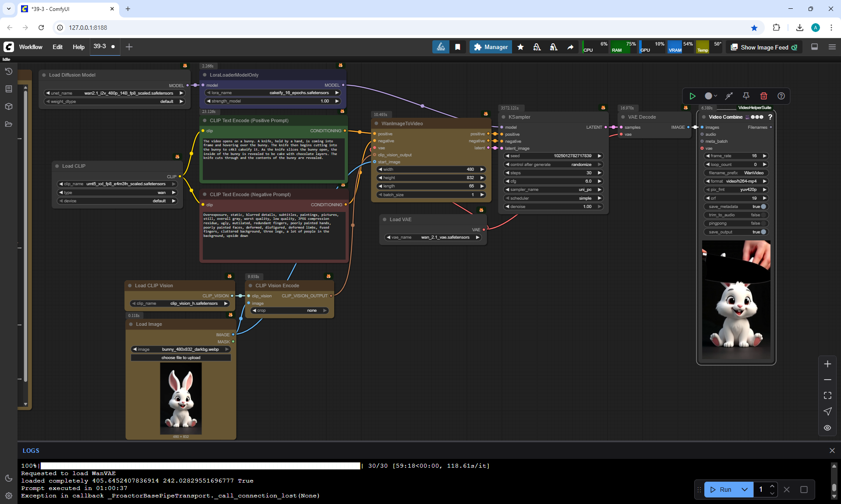Delete selected node with red trash icon
The height and width of the screenshot is (504, 841).
(x=763, y=96)
